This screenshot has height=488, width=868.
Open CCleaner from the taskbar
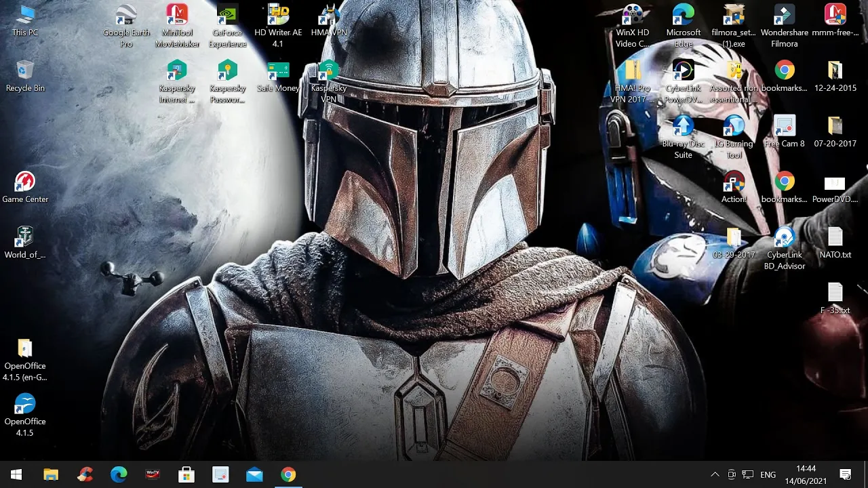pos(85,474)
